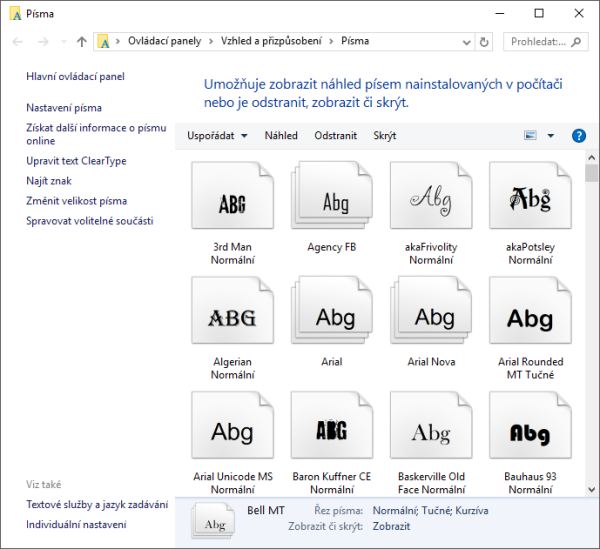Click Ovládací panely breadcrumb

point(164,41)
